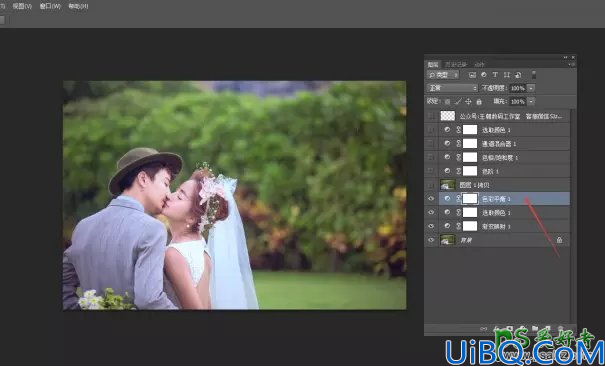
Task: Filter layers by adjustment layer icon
Action: coord(484,75)
